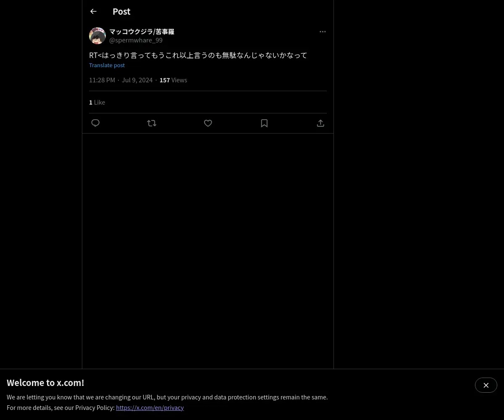Viewport: 504px width, 420px height.
Task: Click Translate post link
Action: (x=107, y=65)
